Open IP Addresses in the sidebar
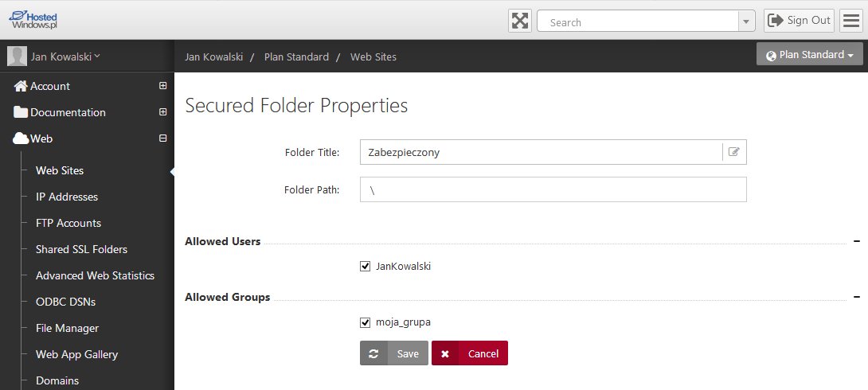 pyautogui.click(x=66, y=197)
